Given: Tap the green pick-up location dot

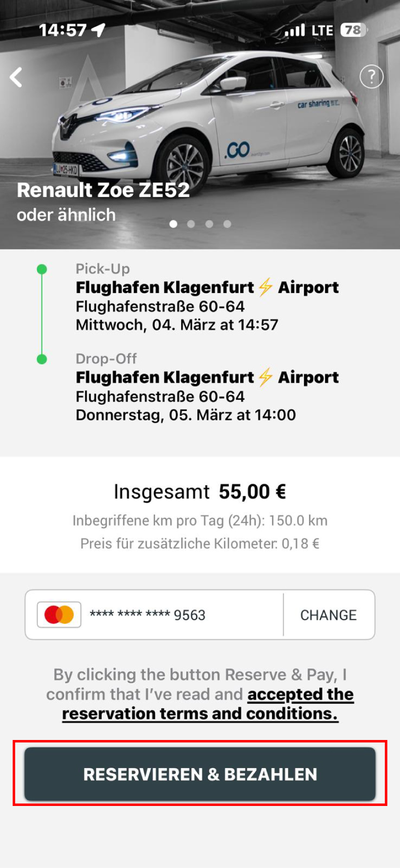Looking at the screenshot, I should (x=42, y=269).
